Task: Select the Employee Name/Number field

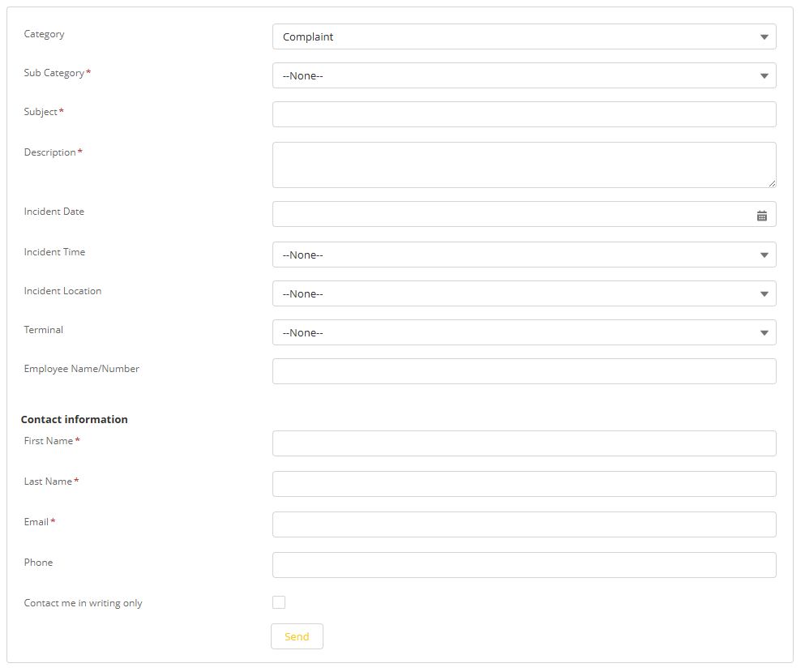Action: point(524,372)
